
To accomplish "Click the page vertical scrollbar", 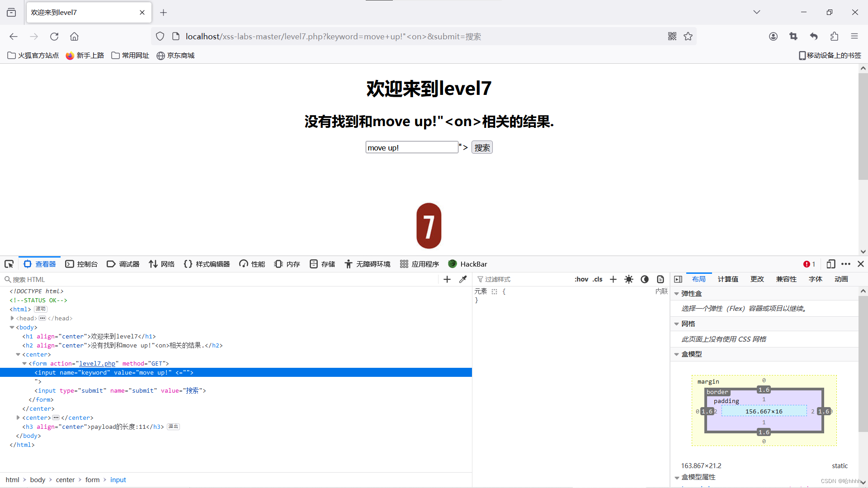I will (x=863, y=127).
